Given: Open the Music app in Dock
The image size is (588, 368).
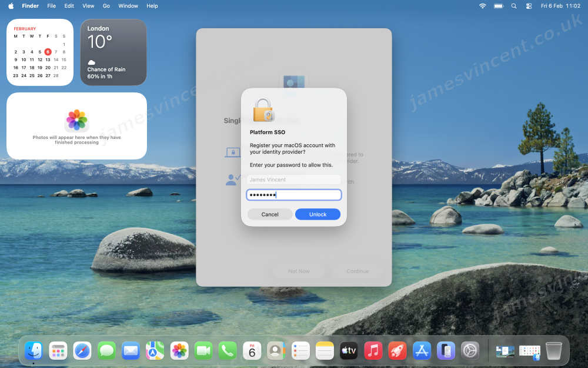Looking at the screenshot, I should pyautogui.click(x=373, y=351).
